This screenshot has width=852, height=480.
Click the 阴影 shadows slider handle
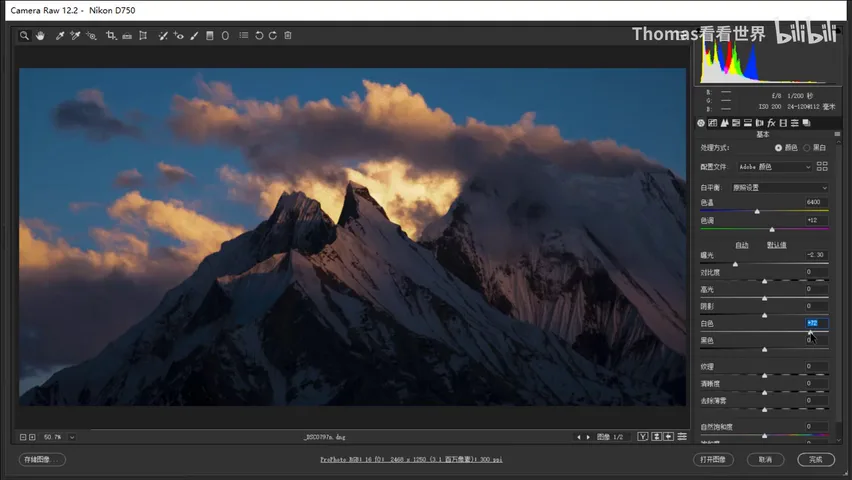pyautogui.click(x=765, y=315)
